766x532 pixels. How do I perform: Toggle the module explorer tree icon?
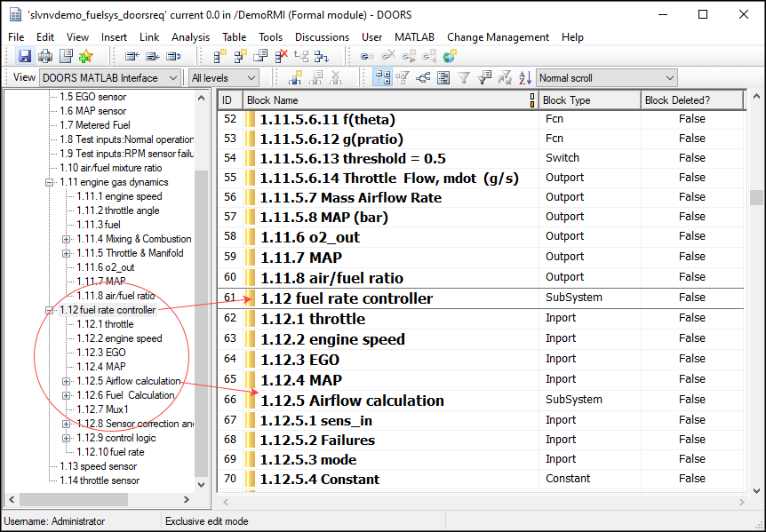tap(382, 77)
